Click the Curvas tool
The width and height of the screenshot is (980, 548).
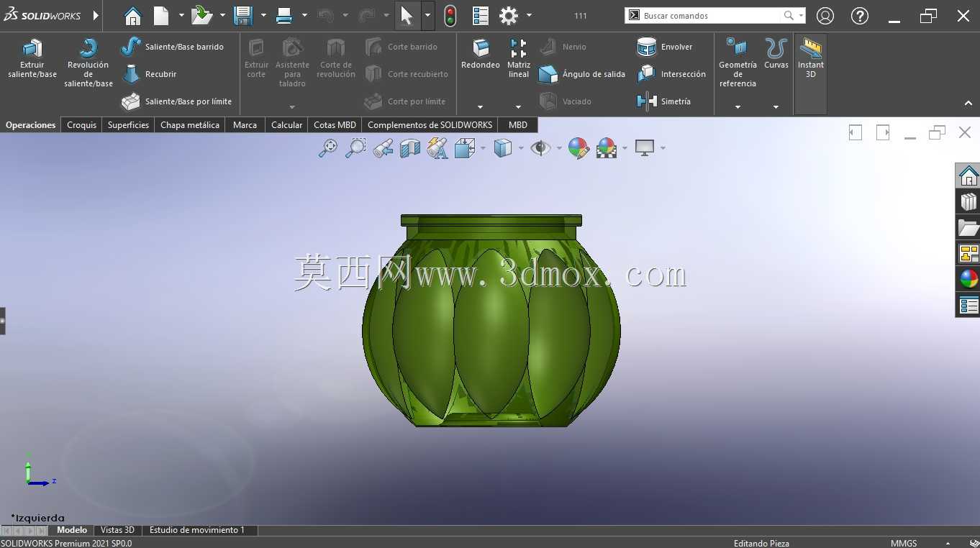click(776, 55)
